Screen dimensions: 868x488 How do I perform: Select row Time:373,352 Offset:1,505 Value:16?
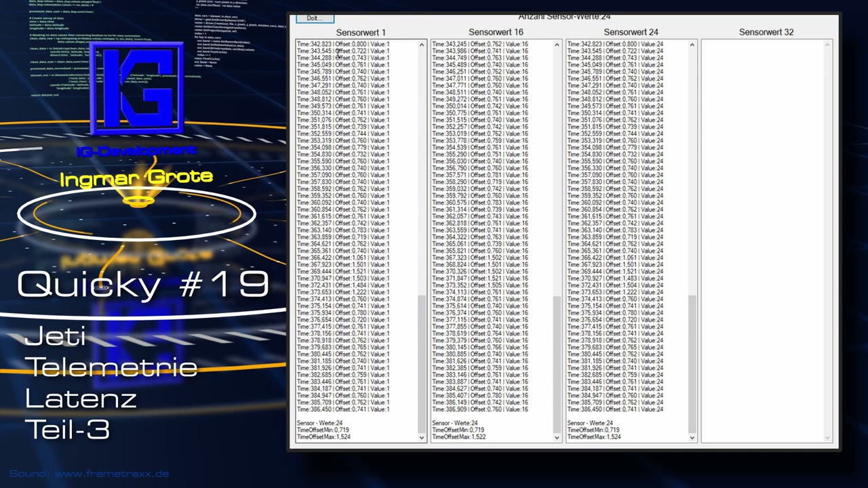pos(480,285)
